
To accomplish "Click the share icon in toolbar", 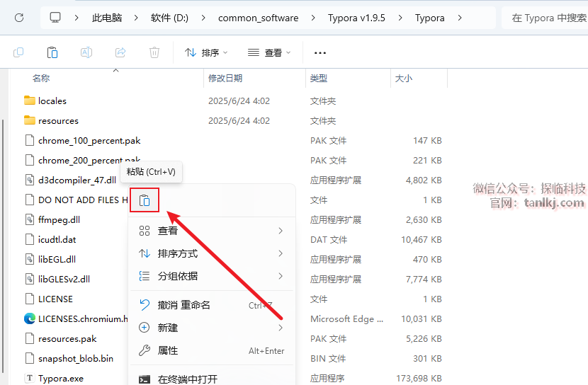I will pyautogui.click(x=120, y=52).
